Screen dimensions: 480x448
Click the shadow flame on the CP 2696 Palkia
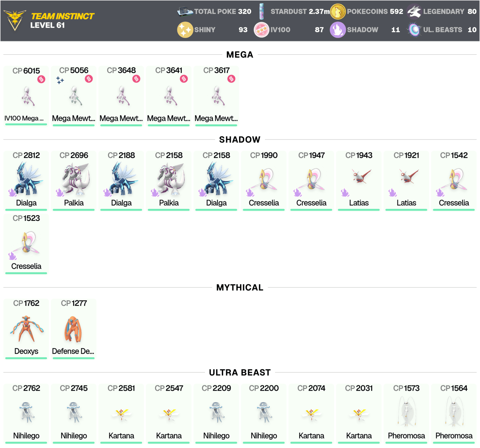click(60, 193)
